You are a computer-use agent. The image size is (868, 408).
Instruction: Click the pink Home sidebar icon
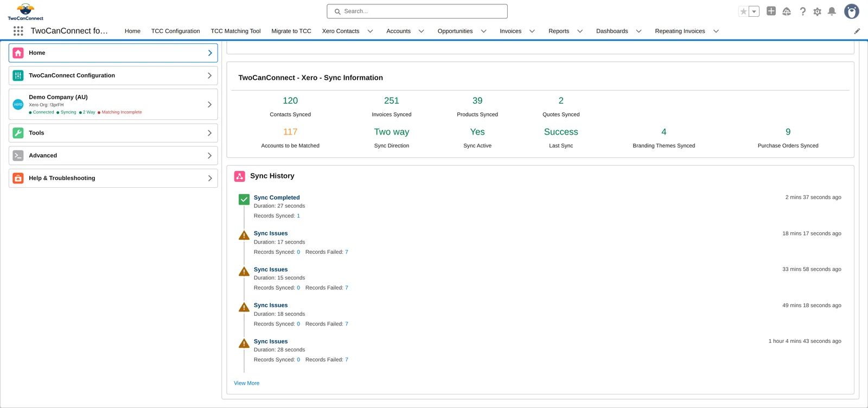[18, 53]
